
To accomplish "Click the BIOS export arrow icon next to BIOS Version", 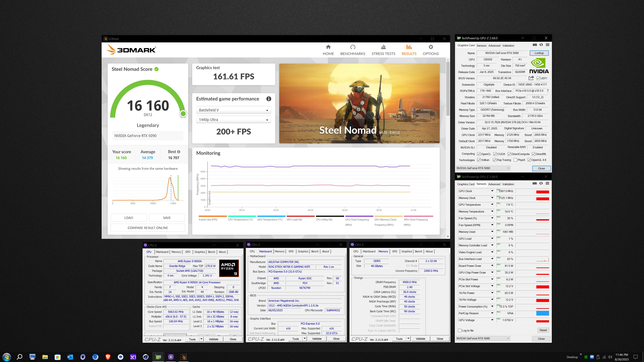I will pyautogui.click(x=531, y=78).
